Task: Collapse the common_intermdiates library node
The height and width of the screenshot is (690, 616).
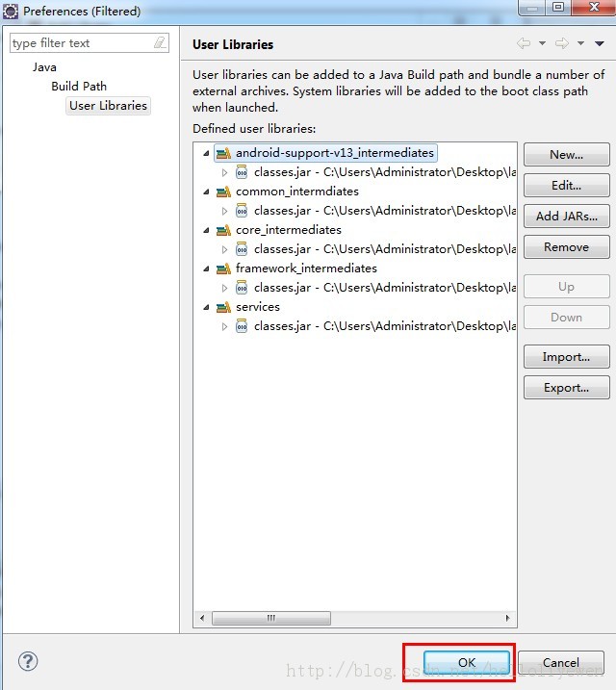Action: [206, 192]
